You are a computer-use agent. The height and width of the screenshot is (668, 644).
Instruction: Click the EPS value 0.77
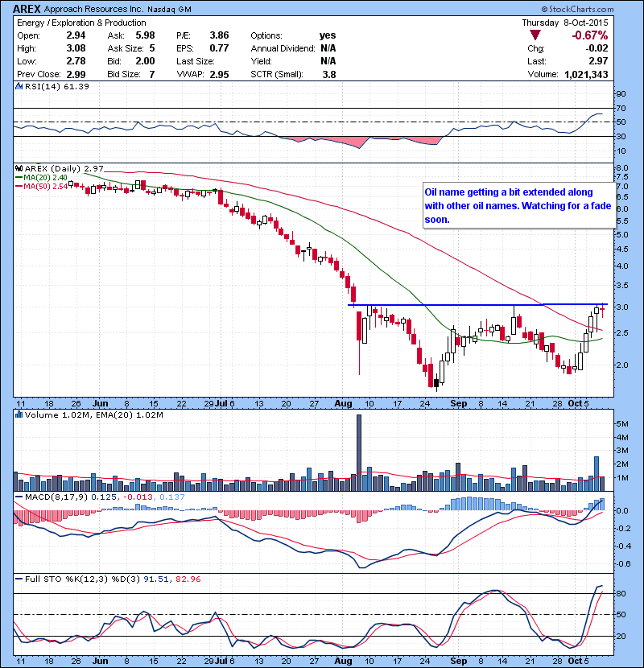tap(219, 48)
